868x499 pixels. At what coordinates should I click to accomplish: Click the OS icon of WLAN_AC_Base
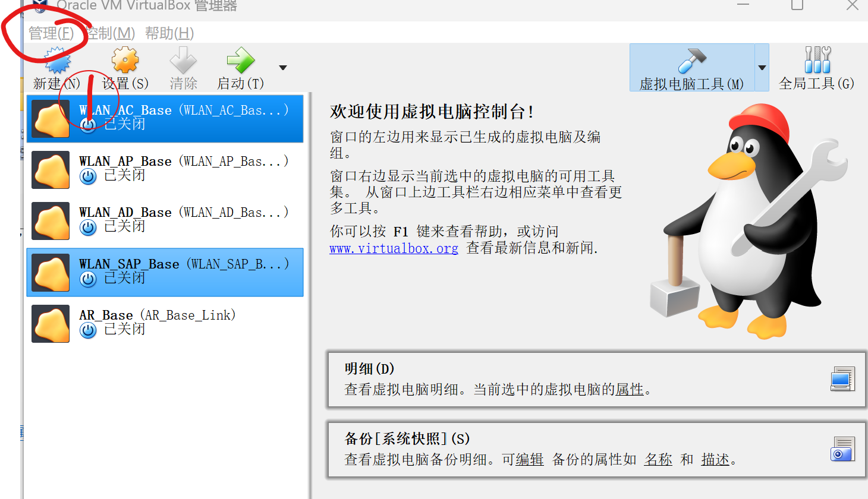[51, 119]
